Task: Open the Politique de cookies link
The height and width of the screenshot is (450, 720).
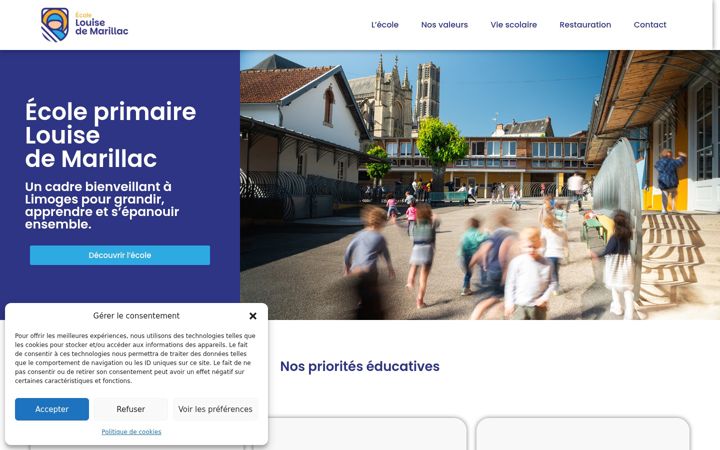Action: [131, 432]
